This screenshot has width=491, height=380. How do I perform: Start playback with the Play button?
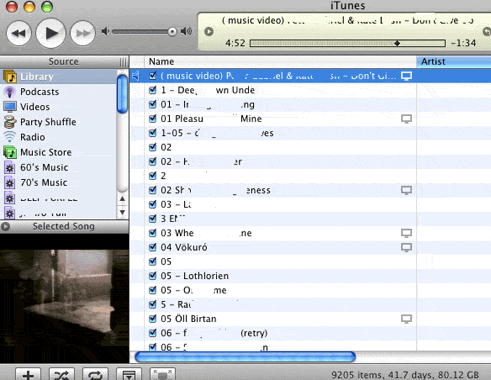pyautogui.click(x=51, y=33)
